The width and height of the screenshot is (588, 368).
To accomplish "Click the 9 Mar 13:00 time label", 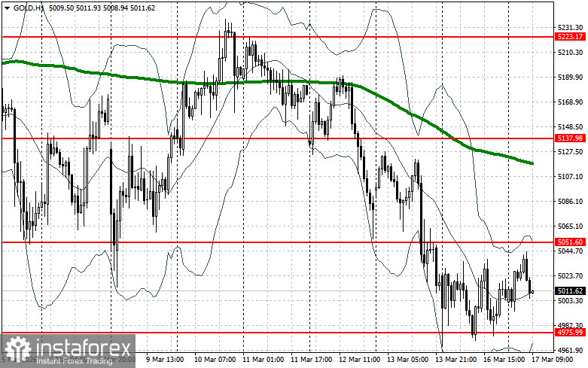I will click(165, 360).
